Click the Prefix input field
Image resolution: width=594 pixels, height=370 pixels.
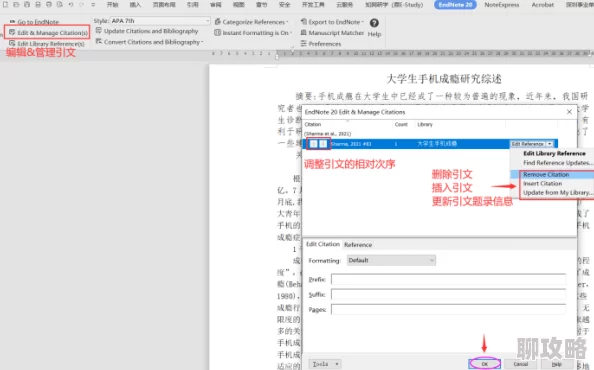tap(448, 279)
